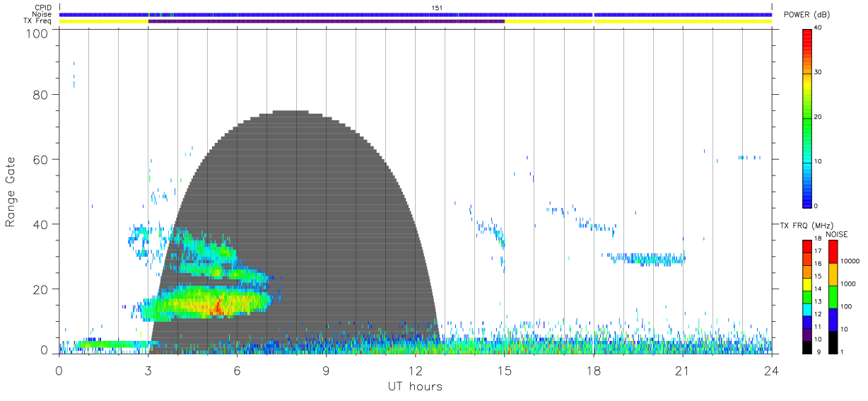The height and width of the screenshot is (401, 868).
Task: Click the 'TX Freq' strip label
Action: [38, 21]
